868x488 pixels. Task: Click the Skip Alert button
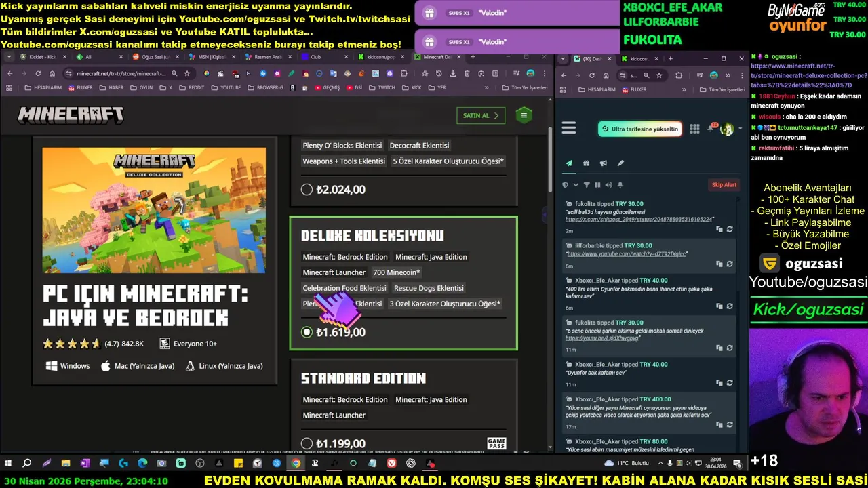[724, 185]
